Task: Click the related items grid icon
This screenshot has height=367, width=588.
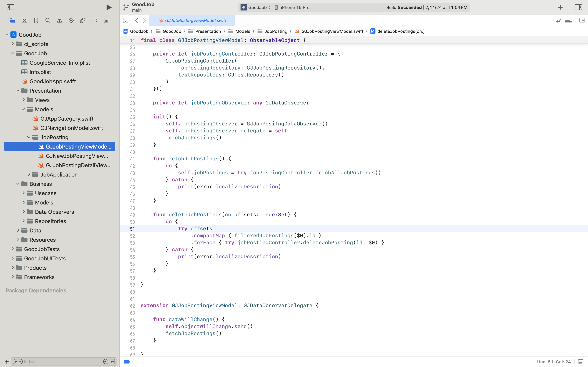Action: 125,20
